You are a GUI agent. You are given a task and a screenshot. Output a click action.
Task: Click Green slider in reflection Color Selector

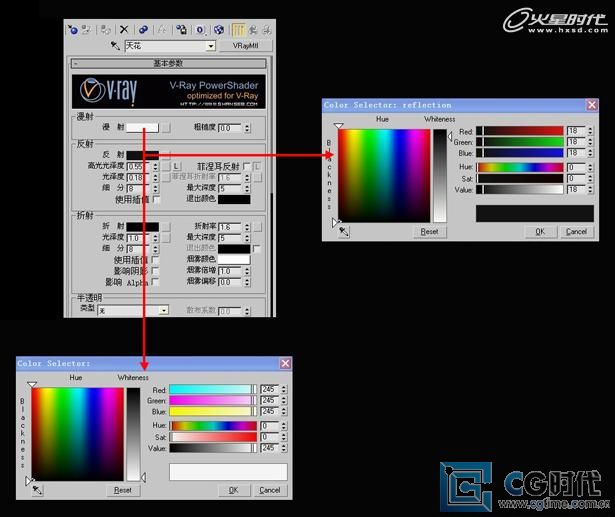520,142
